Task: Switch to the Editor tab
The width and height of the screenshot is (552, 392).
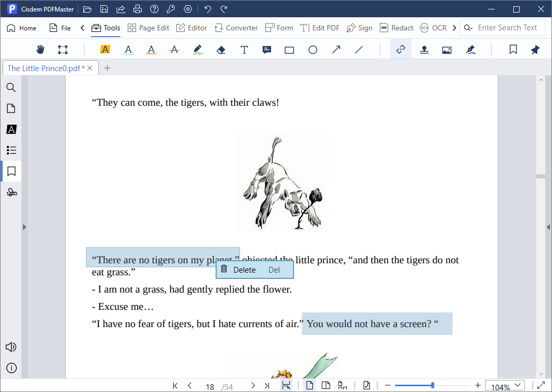Action: [191, 28]
